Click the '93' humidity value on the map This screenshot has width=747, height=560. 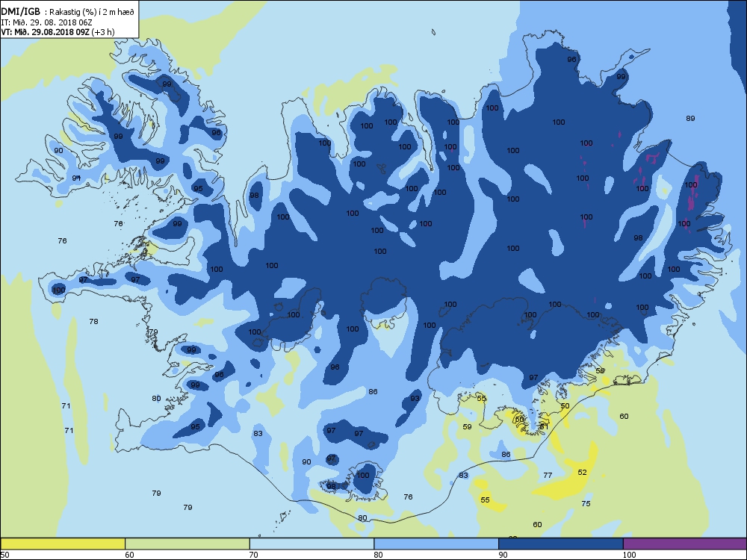415,398
